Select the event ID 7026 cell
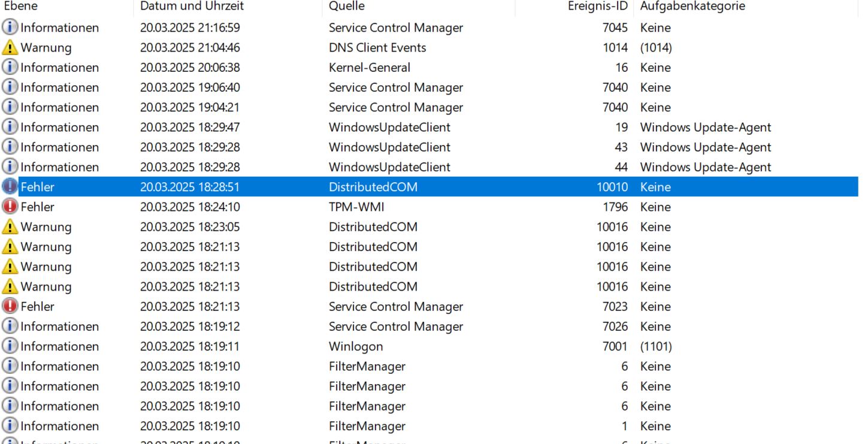Screen dimensions: 868x444 [x=615, y=326]
